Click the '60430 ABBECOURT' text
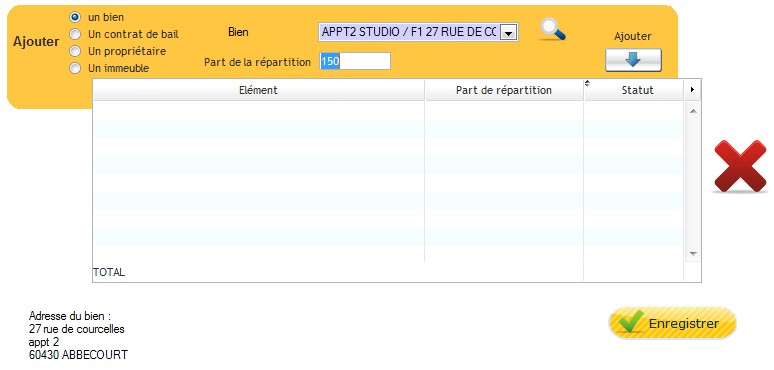This screenshot has width=774, height=370. pyautogui.click(x=78, y=354)
